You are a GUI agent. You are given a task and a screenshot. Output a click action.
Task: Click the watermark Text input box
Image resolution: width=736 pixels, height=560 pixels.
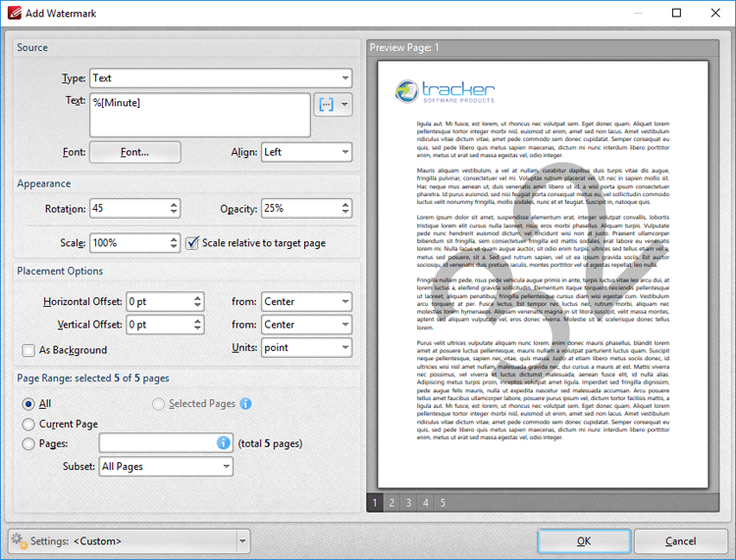click(200, 115)
